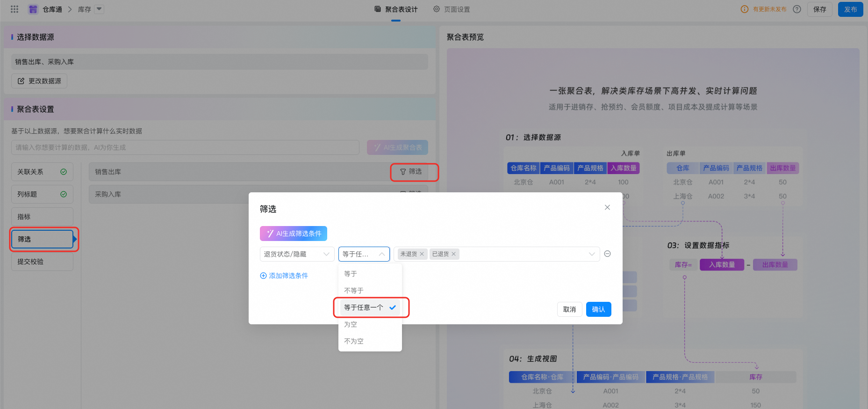This screenshot has height=409, width=868.
Task: Click 添加筛选条件 link
Action: click(284, 276)
